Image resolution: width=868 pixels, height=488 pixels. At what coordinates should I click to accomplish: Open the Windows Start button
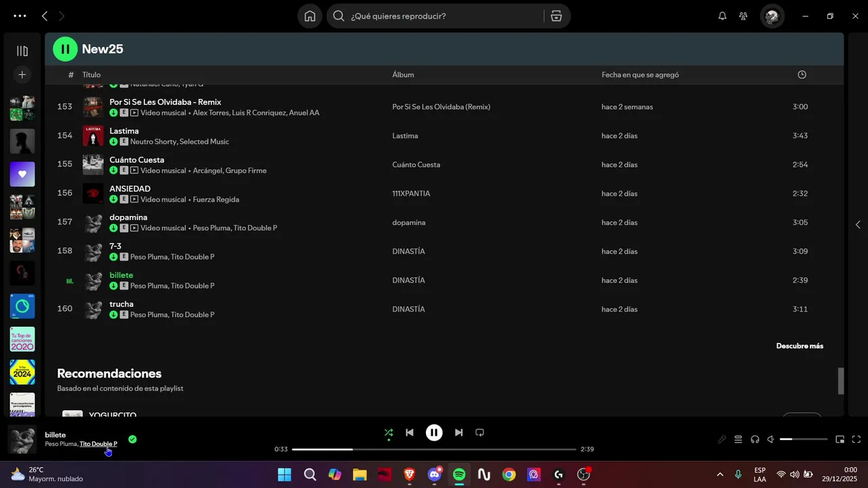point(285,474)
